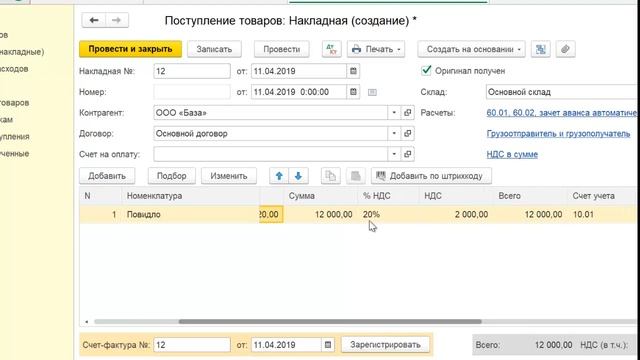Click the N column header
This screenshot has width=640, height=360.
(101, 196)
